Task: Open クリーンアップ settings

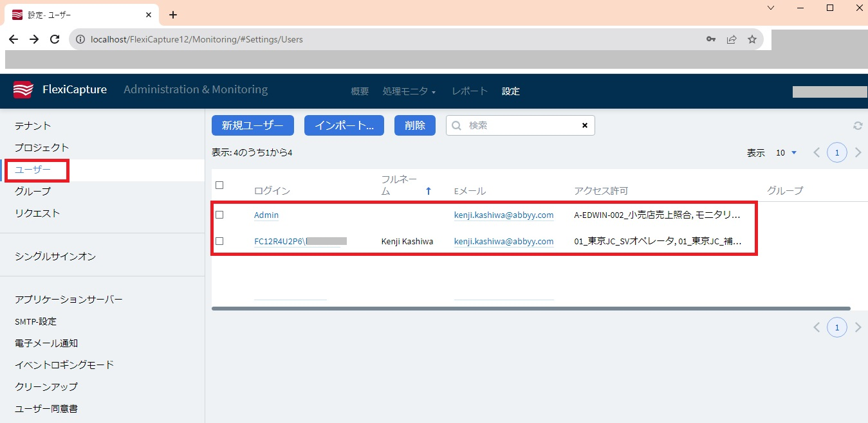Action: 46,386
